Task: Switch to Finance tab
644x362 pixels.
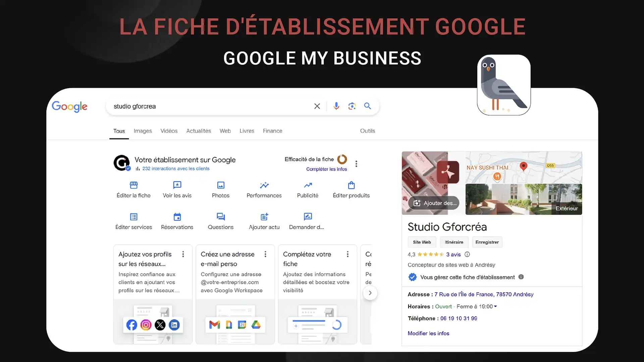Action: [272, 131]
